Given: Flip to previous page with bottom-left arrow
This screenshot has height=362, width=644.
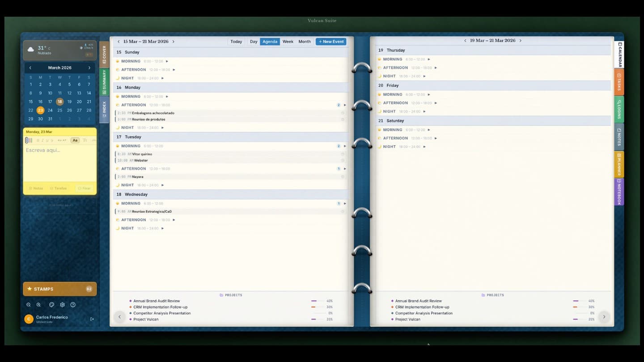Looking at the screenshot, I should pyautogui.click(x=119, y=317).
